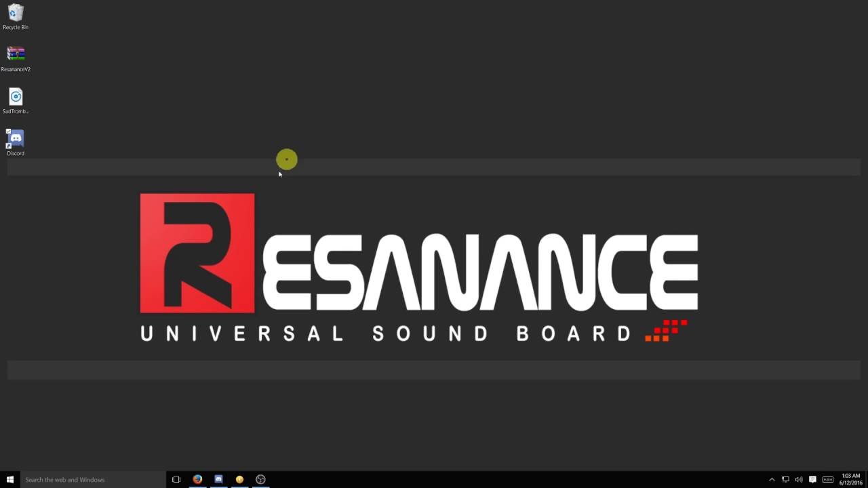Click the Show desktop button strip

pyautogui.click(x=866, y=479)
